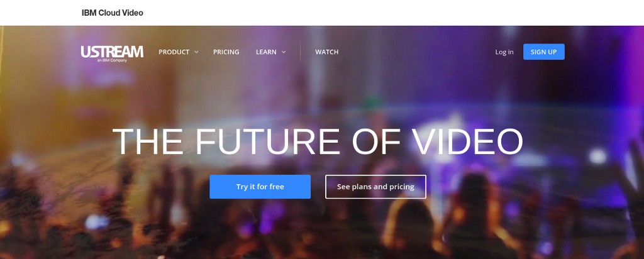
Task: Open the WATCH section
Action: pos(327,52)
